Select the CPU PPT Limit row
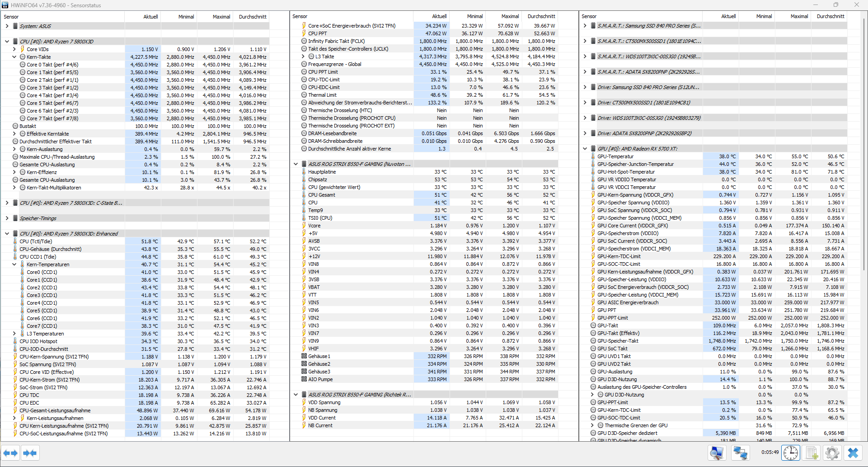 pyautogui.click(x=424, y=72)
